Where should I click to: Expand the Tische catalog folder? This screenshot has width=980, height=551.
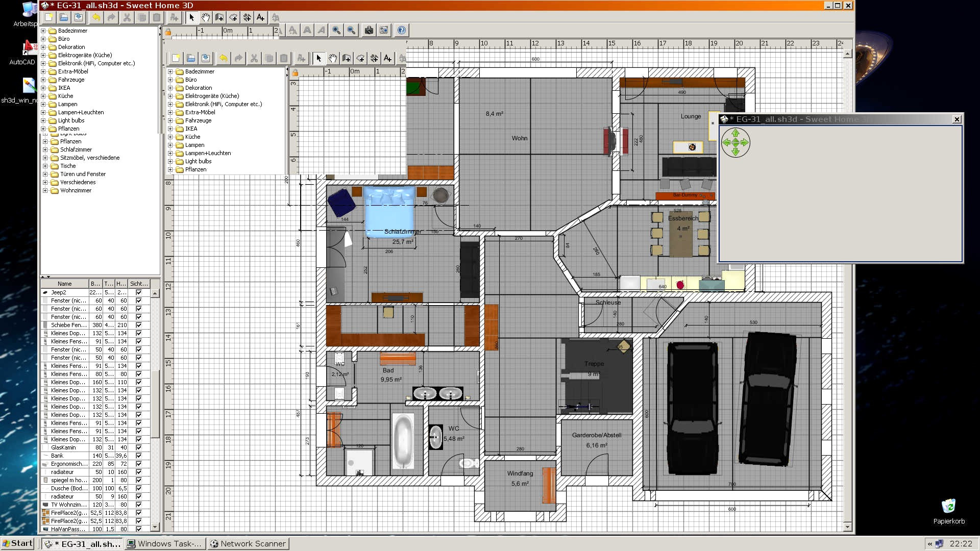coord(45,166)
